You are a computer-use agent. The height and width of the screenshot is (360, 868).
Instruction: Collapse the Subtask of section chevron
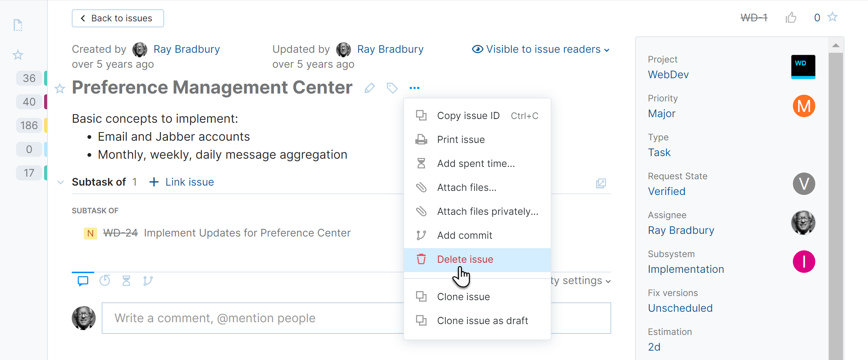(61, 182)
